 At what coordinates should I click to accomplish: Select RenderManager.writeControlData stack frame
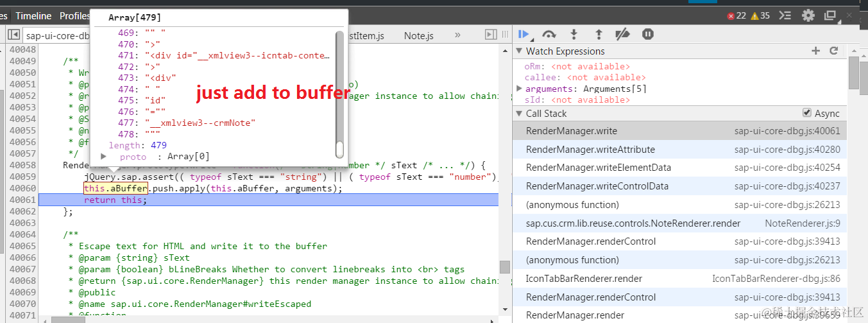pos(679,186)
